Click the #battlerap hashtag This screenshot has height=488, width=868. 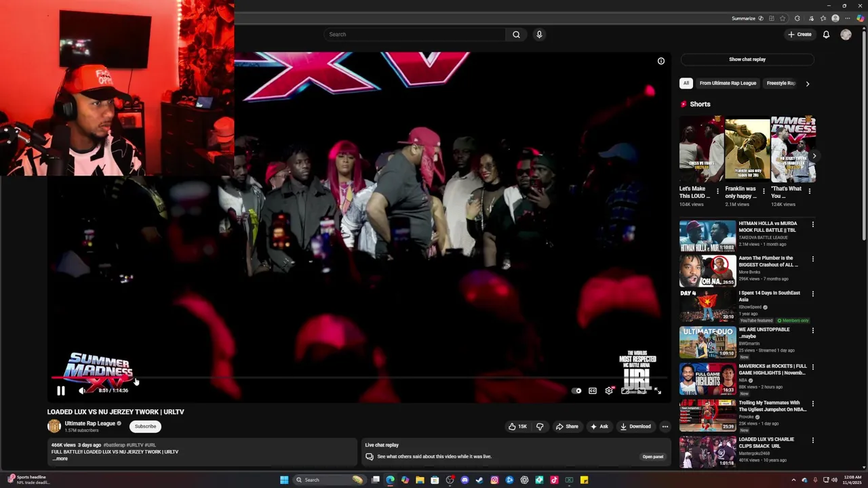pyautogui.click(x=115, y=445)
